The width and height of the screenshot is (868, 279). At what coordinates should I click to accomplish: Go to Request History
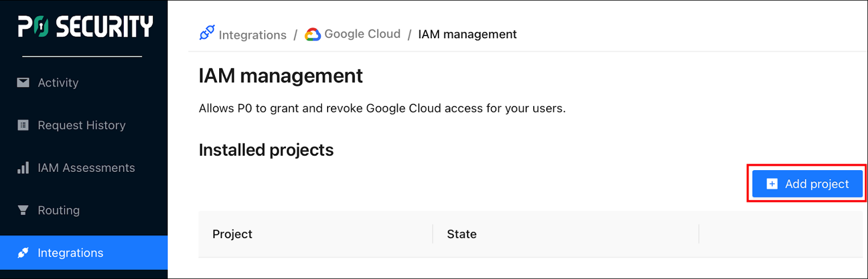point(82,125)
